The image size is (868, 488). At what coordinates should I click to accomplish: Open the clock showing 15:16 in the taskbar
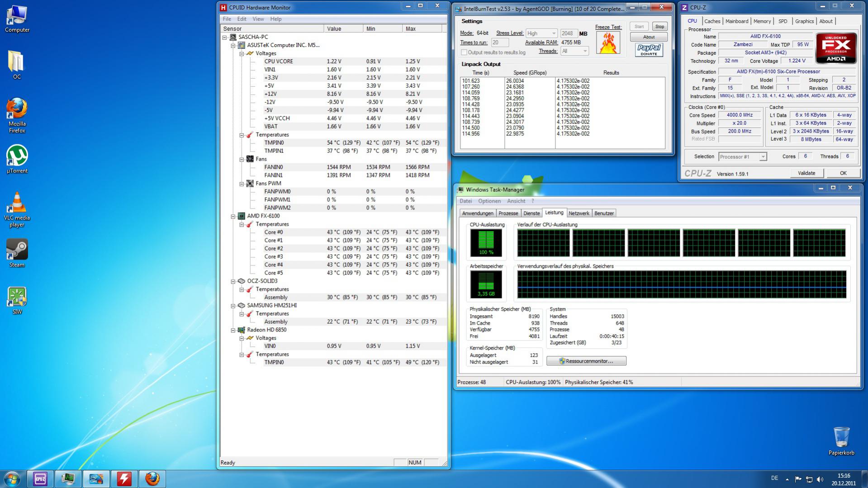(844, 479)
